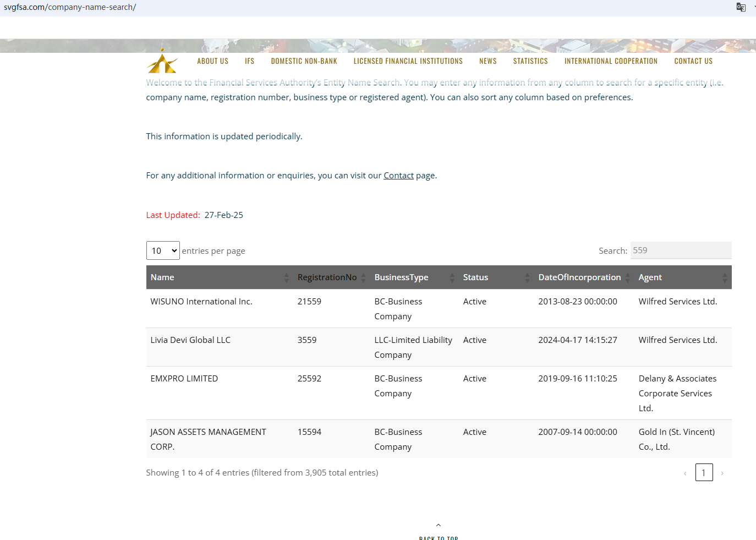Click date 2019-09-16 11:10:25

pos(578,379)
